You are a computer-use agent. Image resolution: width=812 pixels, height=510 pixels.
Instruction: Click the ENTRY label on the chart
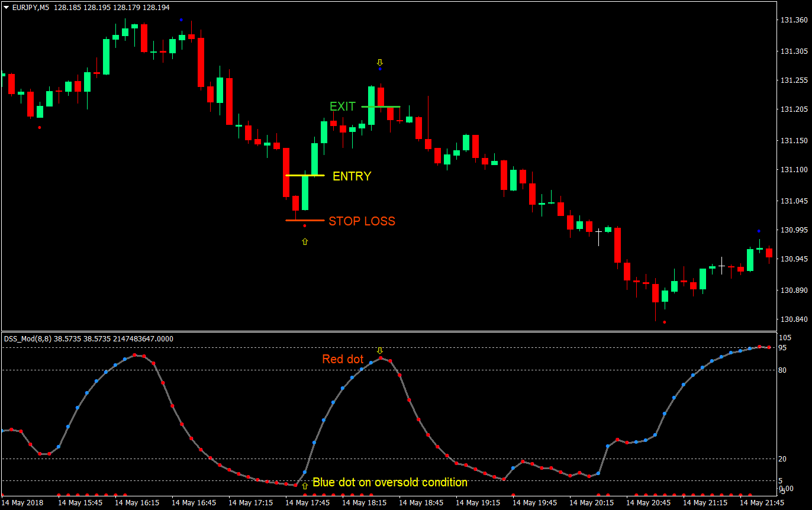pos(352,176)
